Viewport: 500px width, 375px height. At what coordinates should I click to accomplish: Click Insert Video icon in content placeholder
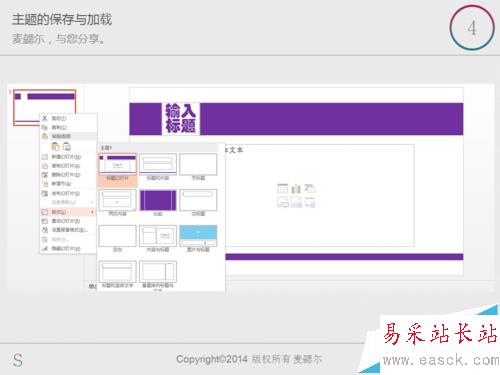tap(310, 202)
